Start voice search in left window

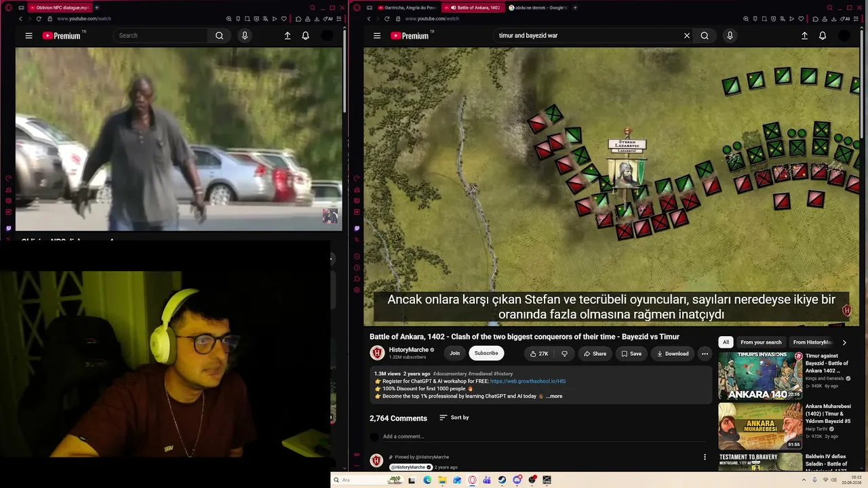point(245,36)
